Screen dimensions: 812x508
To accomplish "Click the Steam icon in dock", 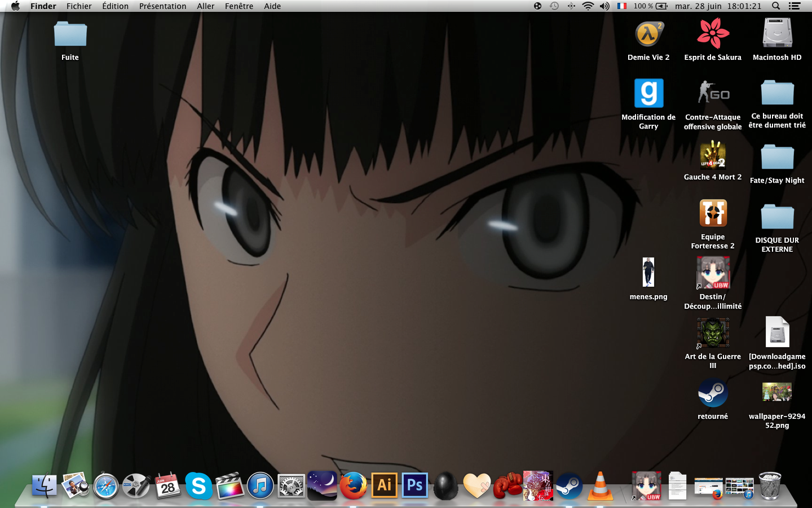I will [569, 485].
